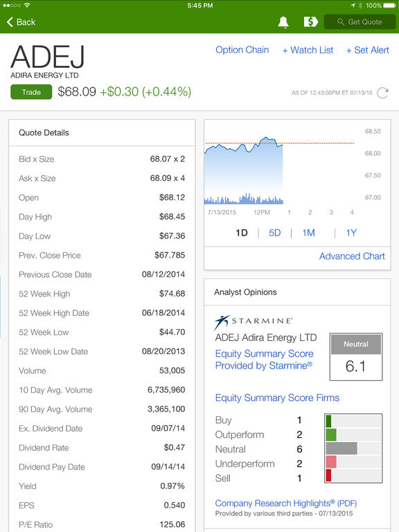Tap the AS OF timestamp text

point(332,93)
